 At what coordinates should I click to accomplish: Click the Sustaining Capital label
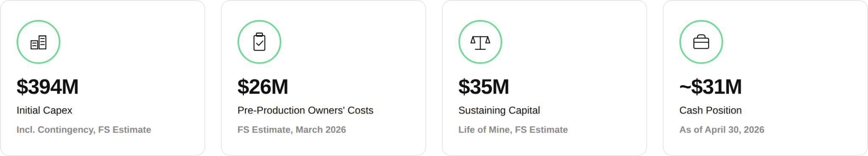tap(499, 111)
